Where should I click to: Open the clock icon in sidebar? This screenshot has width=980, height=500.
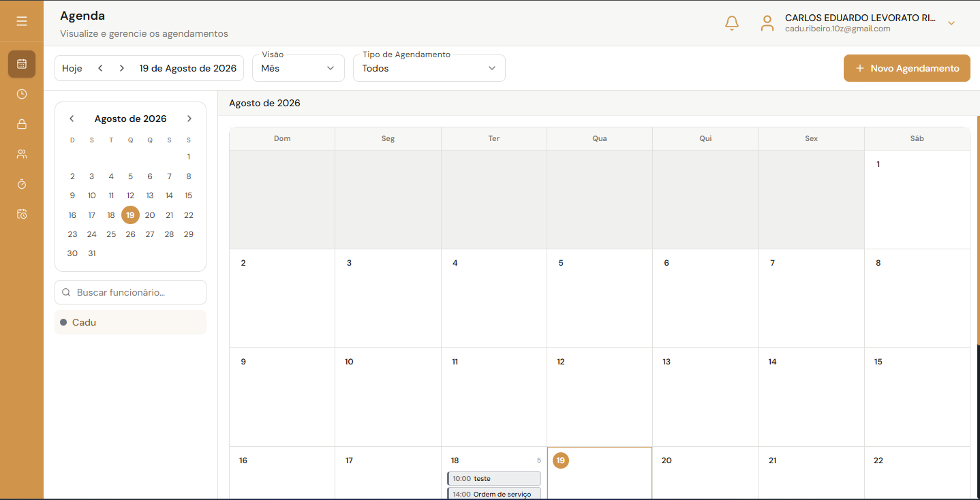[22, 94]
